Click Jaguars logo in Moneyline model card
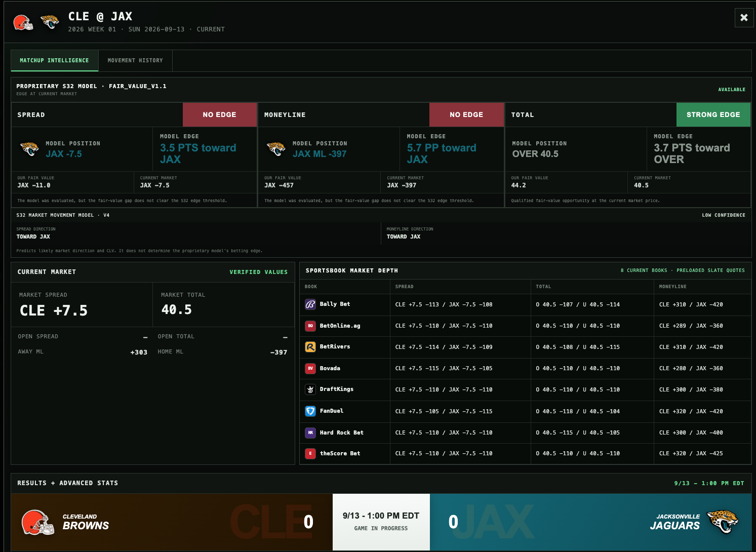 pos(276,149)
